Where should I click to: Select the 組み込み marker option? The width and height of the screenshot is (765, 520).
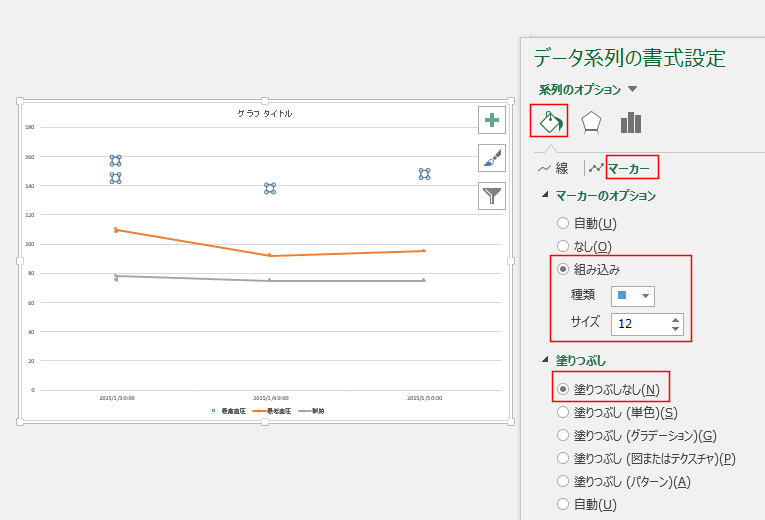pyautogui.click(x=564, y=269)
